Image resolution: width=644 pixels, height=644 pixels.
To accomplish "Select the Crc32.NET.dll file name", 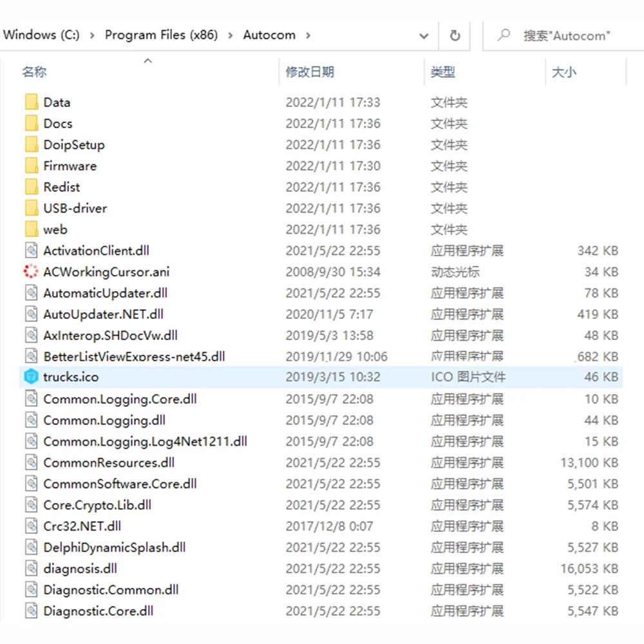I will click(x=82, y=527).
